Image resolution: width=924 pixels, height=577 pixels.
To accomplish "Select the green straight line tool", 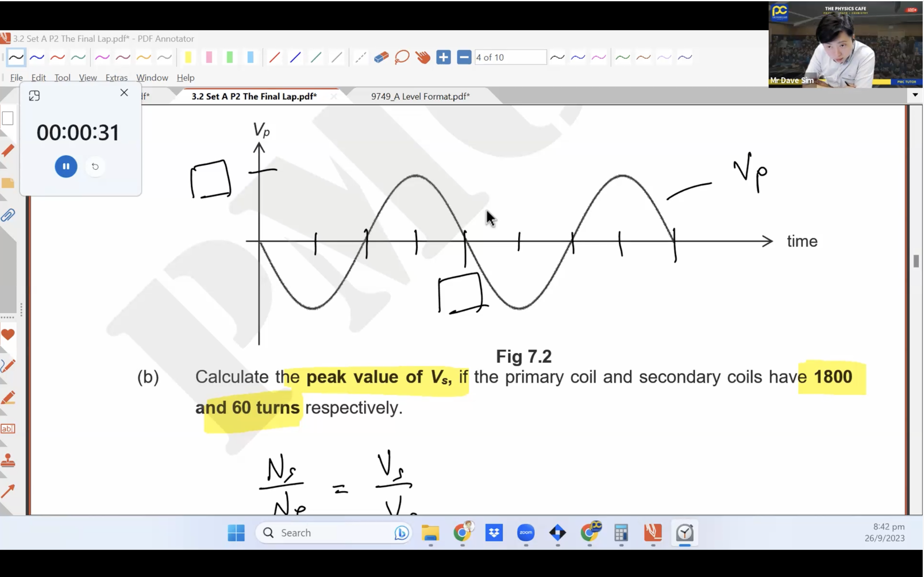I will pyautogui.click(x=316, y=57).
